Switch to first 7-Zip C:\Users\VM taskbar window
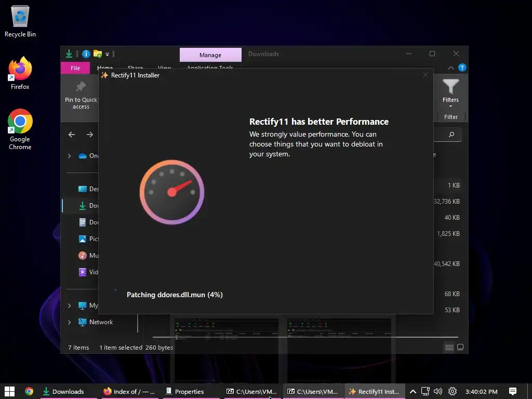532x399 pixels. (x=252, y=392)
